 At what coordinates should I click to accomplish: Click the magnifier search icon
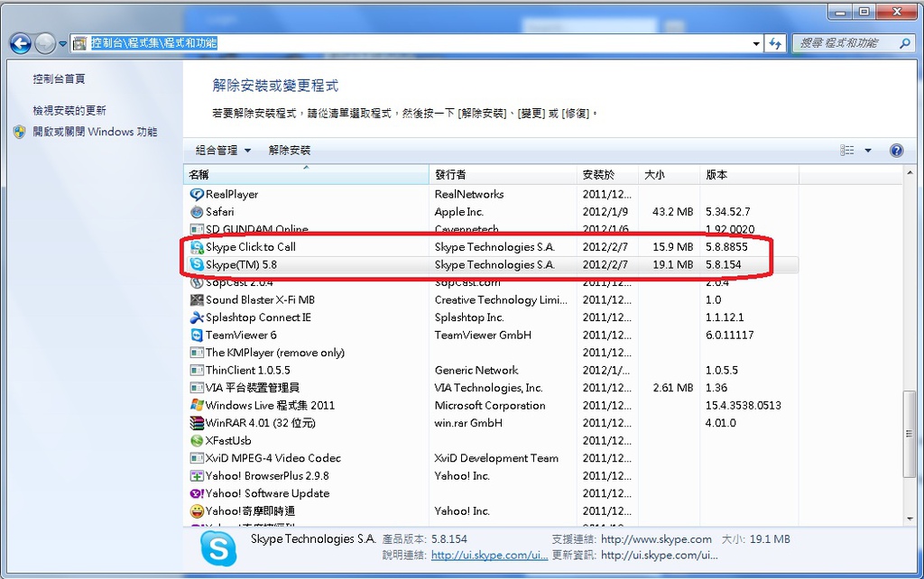pos(904,43)
